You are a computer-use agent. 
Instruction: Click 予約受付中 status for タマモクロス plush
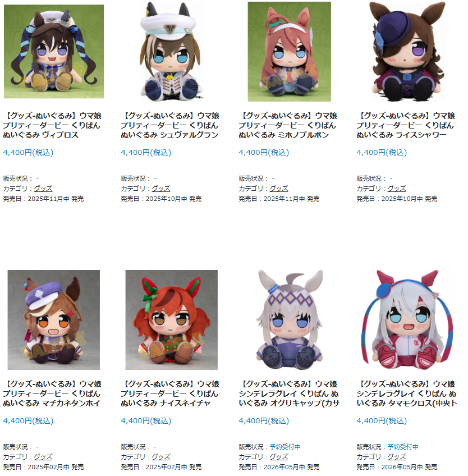(x=403, y=447)
